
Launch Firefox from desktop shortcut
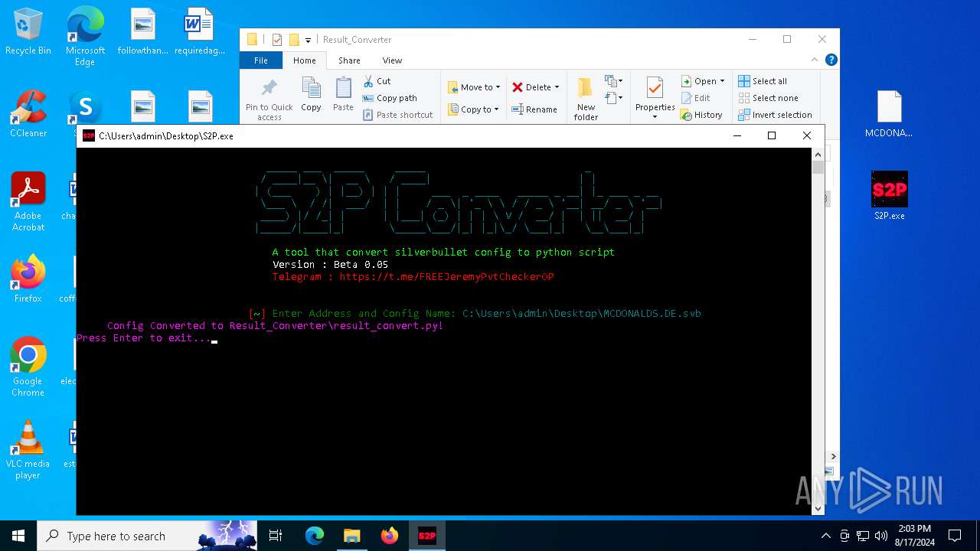pyautogui.click(x=28, y=279)
